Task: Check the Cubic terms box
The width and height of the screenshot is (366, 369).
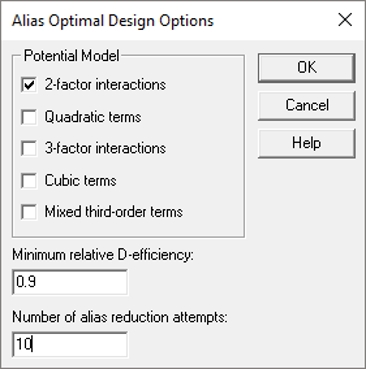Action: [x=29, y=180]
